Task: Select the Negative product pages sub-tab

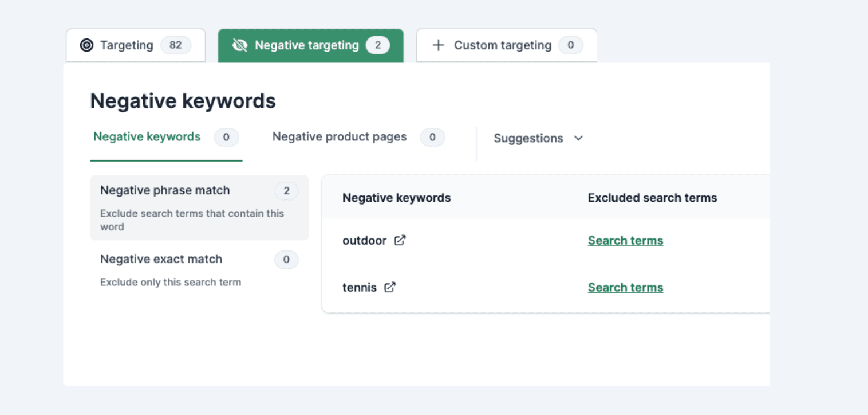Action: point(358,137)
